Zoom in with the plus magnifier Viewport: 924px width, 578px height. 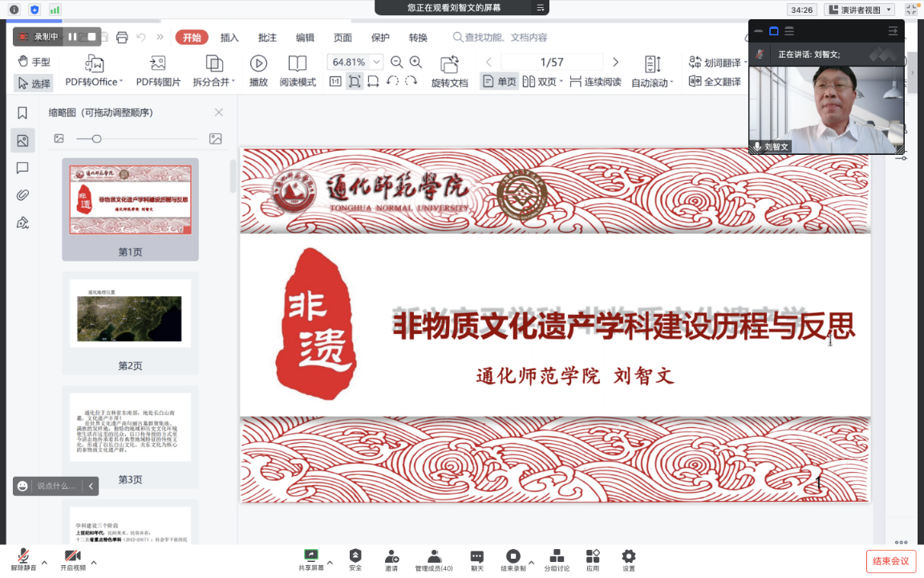pyautogui.click(x=415, y=62)
